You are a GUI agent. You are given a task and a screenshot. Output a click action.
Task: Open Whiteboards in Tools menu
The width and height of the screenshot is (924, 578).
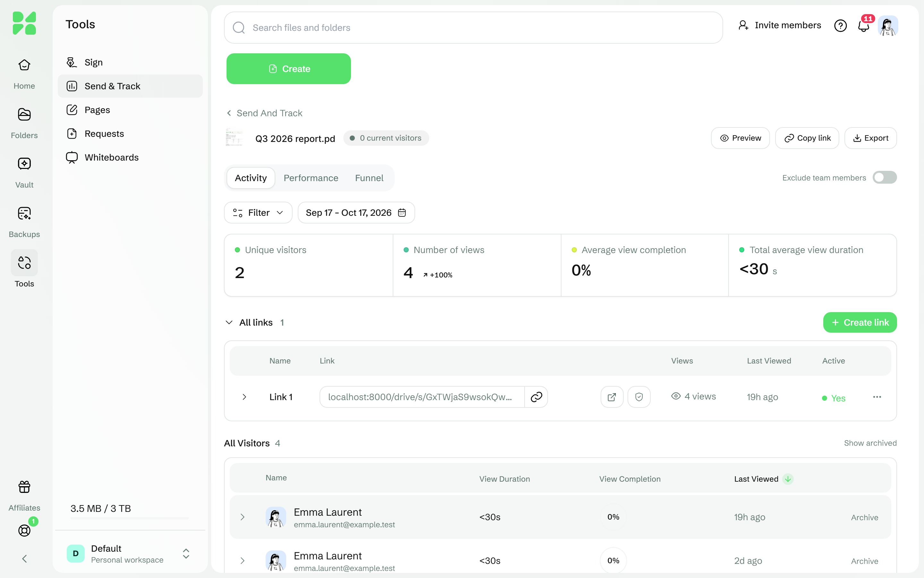coord(130,157)
